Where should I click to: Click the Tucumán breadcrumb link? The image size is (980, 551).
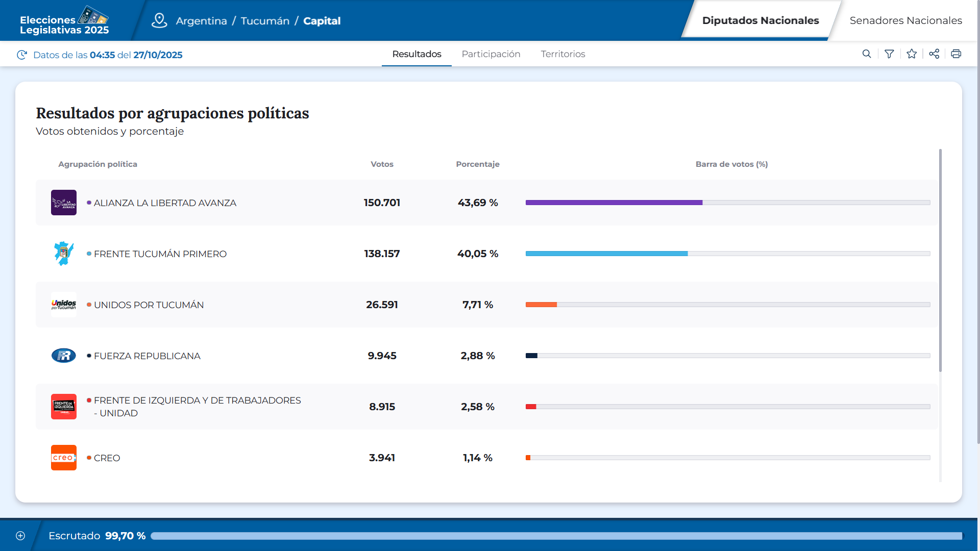pos(265,21)
